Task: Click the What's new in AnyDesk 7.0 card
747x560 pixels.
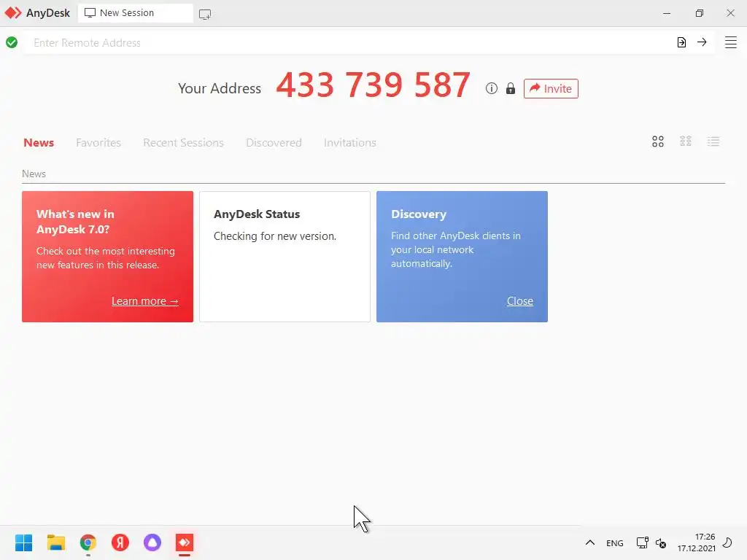Action: point(108,257)
